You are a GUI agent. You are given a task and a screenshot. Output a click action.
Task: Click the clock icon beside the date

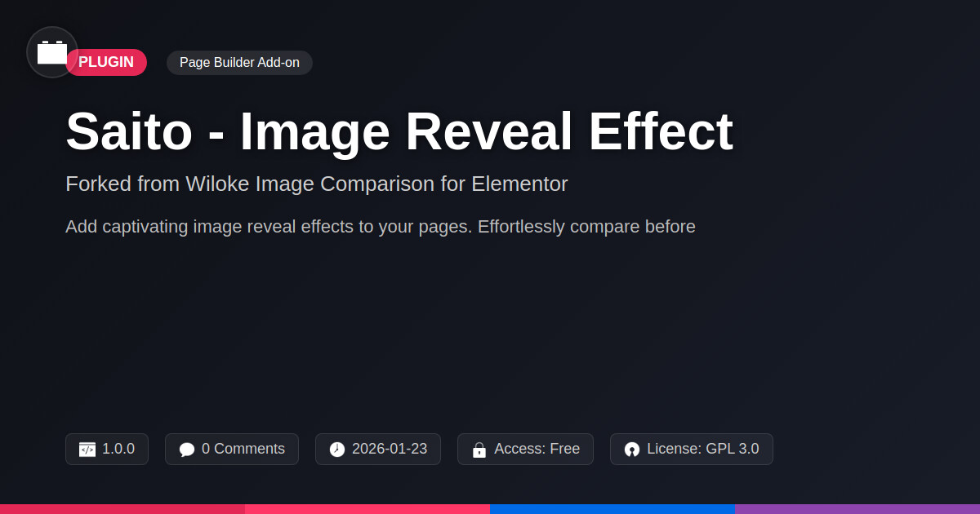tap(337, 450)
